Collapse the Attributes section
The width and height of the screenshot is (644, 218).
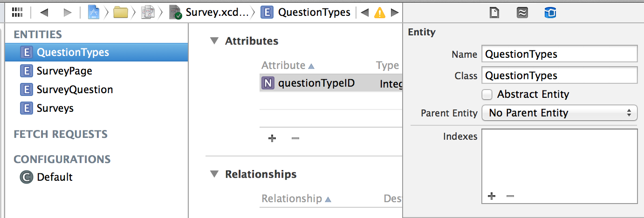[x=214, y=41]
